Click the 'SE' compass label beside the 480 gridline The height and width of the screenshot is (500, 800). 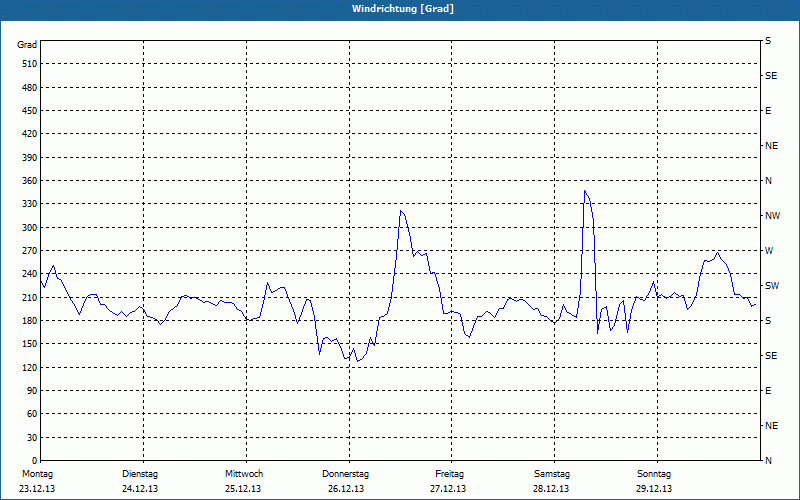(x=771, y=76)
